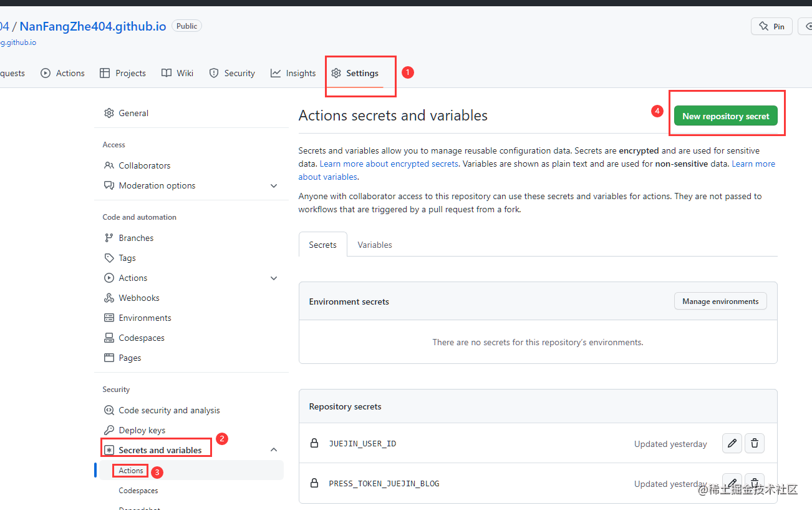Click the Code security and analysis icon
Viewport: 812px width, 510px height.
coord(109,410)
